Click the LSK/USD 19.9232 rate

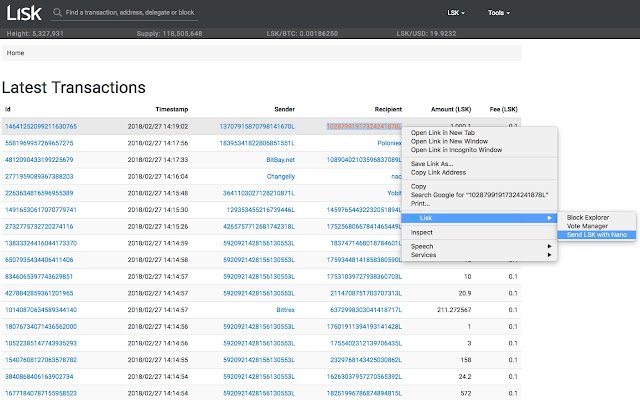[426, 33]
